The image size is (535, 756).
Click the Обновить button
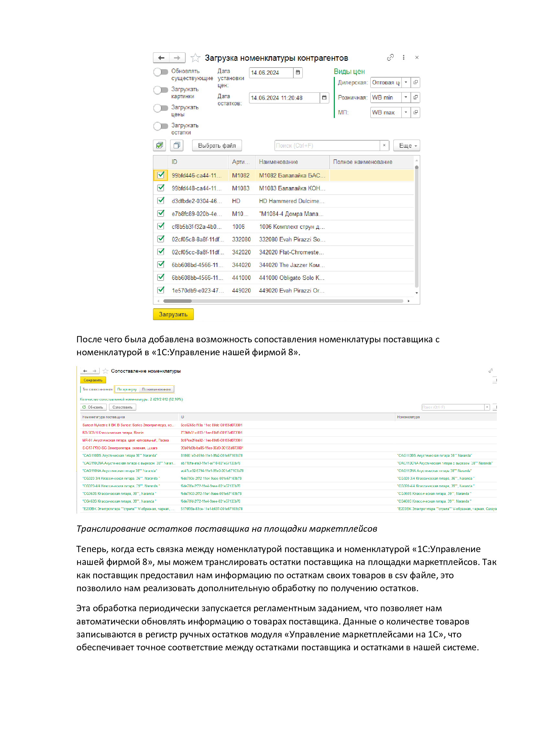pyautogui.click(x=93, y=408)
